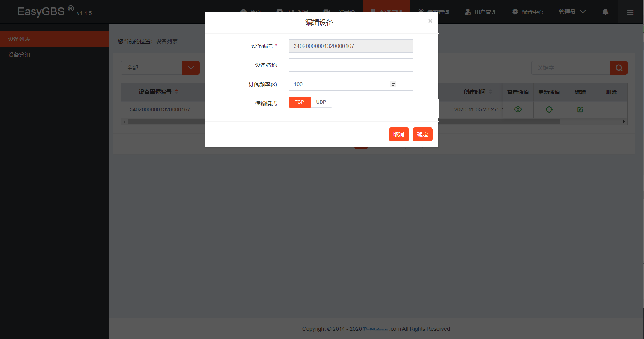Screen dimensions: 644x339
Task: Click the v1.4.5 version label
Action: point(84,13)
